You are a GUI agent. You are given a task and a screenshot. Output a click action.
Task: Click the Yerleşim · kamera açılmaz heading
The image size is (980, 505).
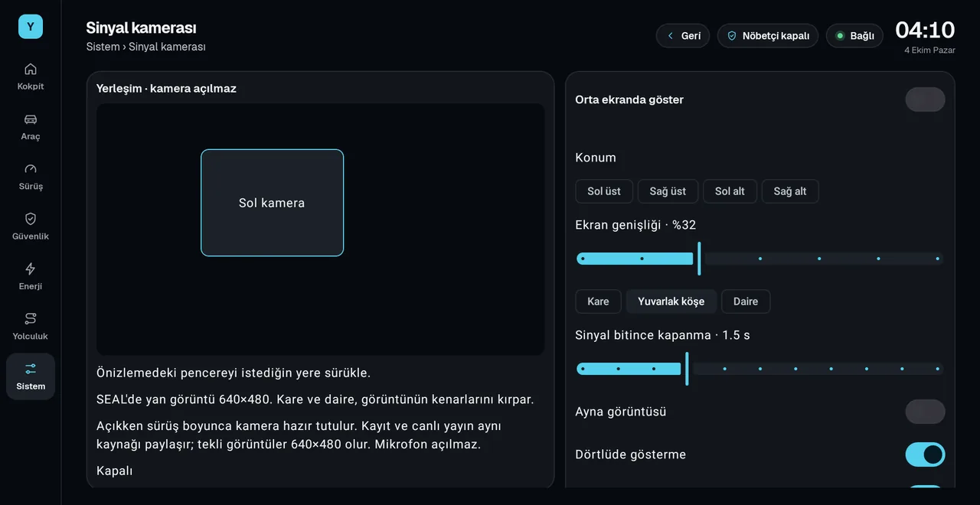[x=166, y=89]
